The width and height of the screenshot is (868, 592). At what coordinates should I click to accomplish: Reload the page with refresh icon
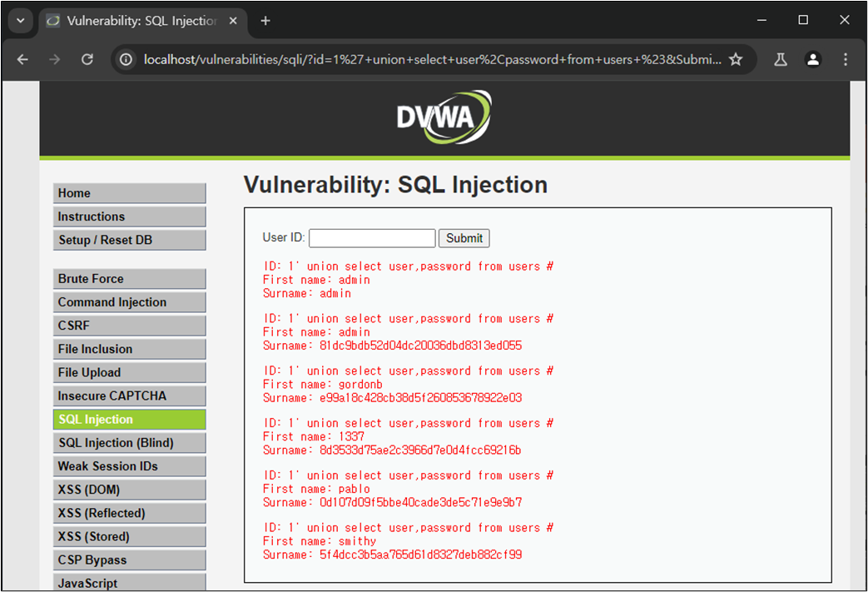click(x=87, y=59)
